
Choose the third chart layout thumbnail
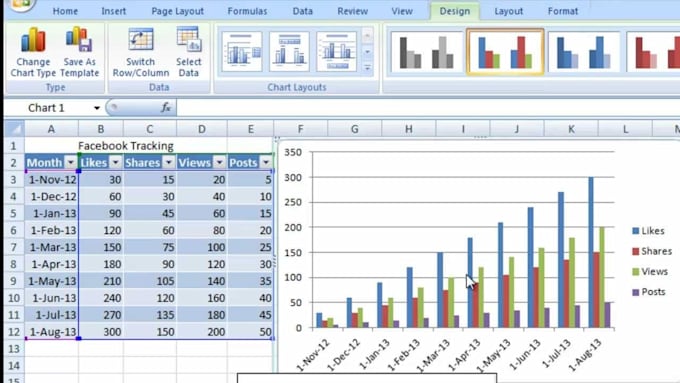pyautogui.click(x=337, y=51)
